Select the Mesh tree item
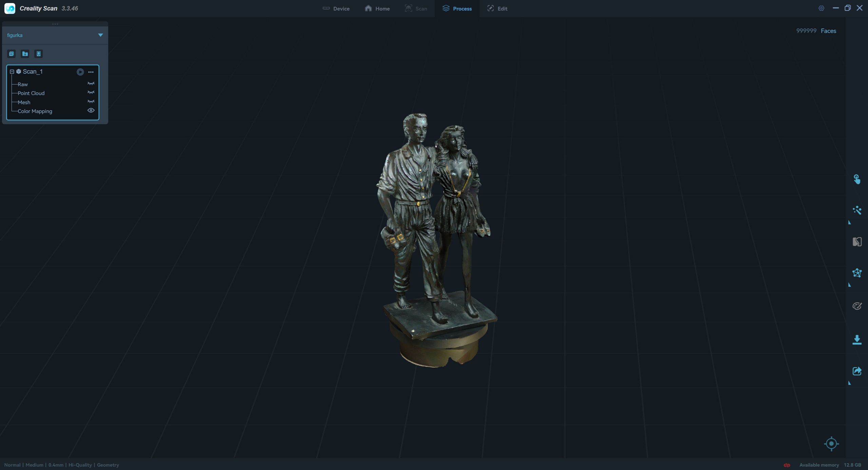868x470 pixels. click(x=24, y=102)
